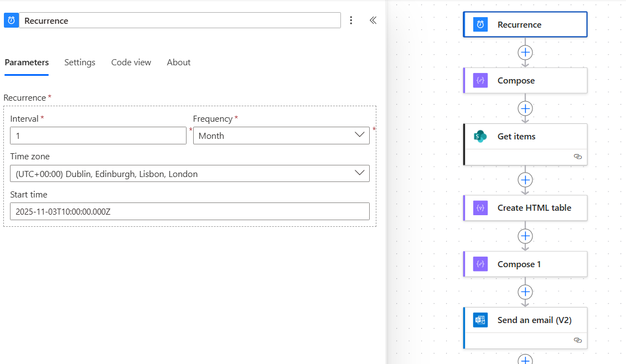Viewport: 626px width, 364px height.
Task: Collapse the panel with double chevron
Action: (373, 20)
